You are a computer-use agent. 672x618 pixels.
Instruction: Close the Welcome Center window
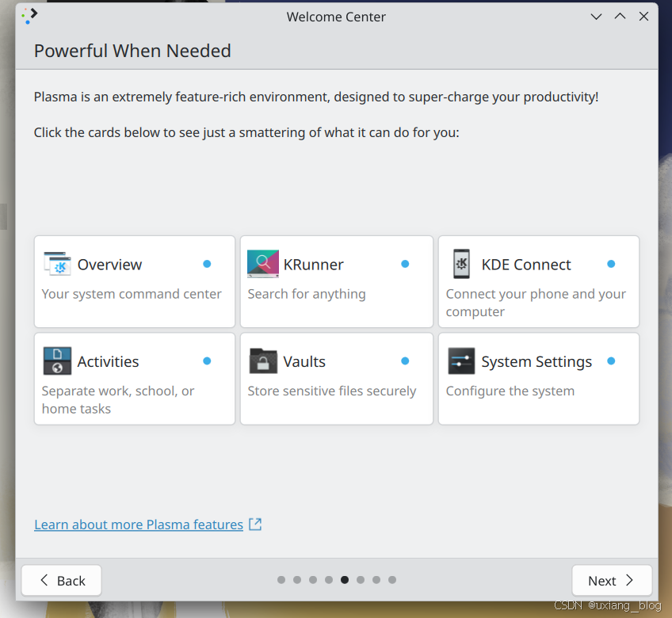(643, 17)
